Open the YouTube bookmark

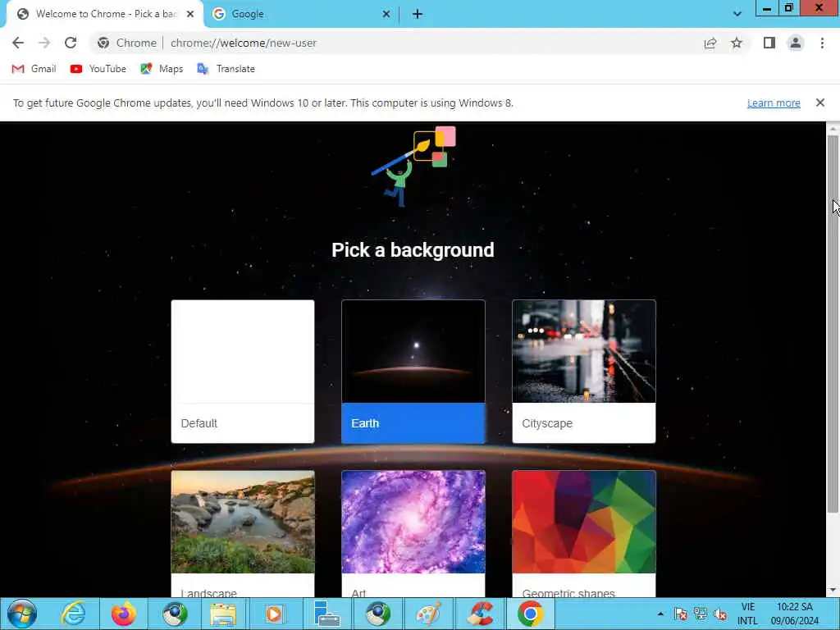coord(98,69)
